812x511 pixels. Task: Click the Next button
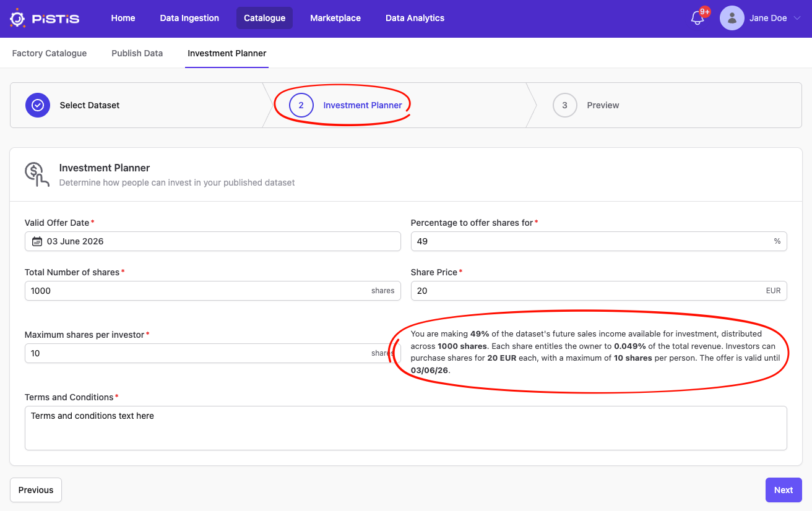pos(784,490)
